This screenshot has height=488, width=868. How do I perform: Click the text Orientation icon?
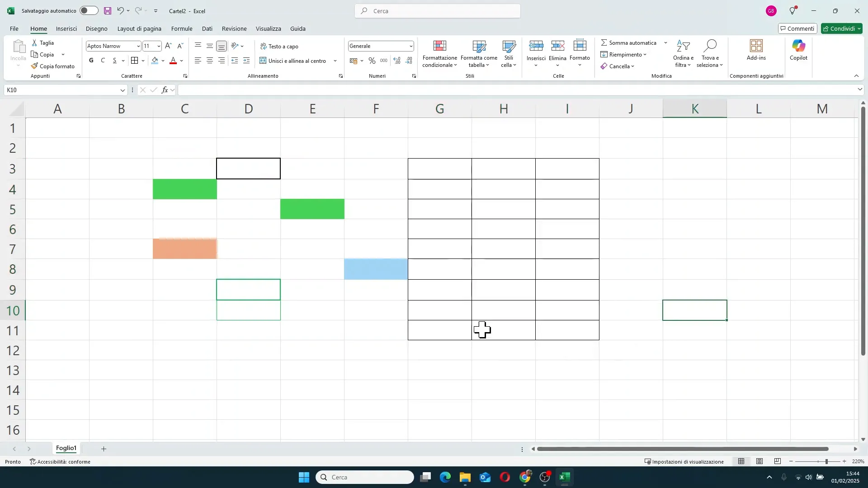pyautogui.click(x=235, y=46)
